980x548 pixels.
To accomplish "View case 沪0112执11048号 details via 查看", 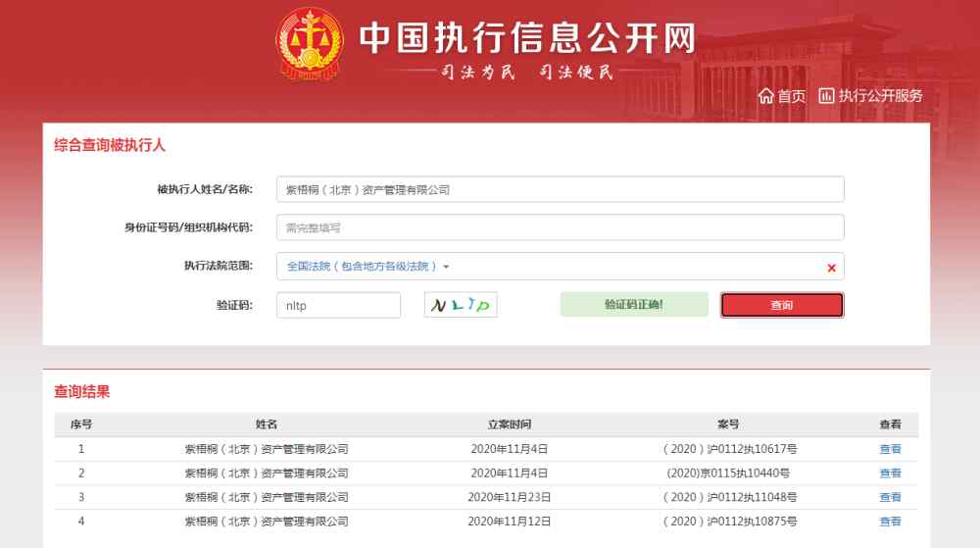I will pyautogui.click(x=890, y=497).
